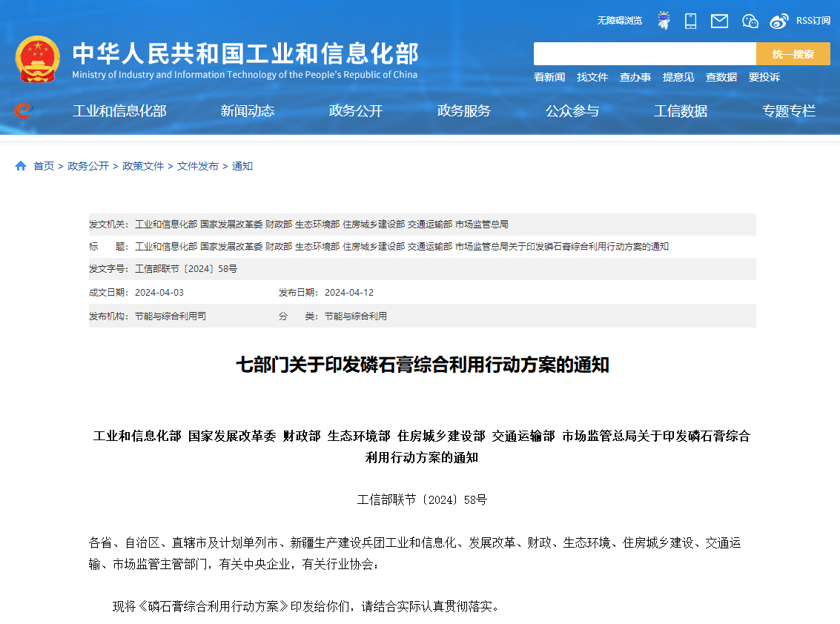Click the home icon in breadcrumb
This screenshot has height=624, width=840.
coord(21,166)
